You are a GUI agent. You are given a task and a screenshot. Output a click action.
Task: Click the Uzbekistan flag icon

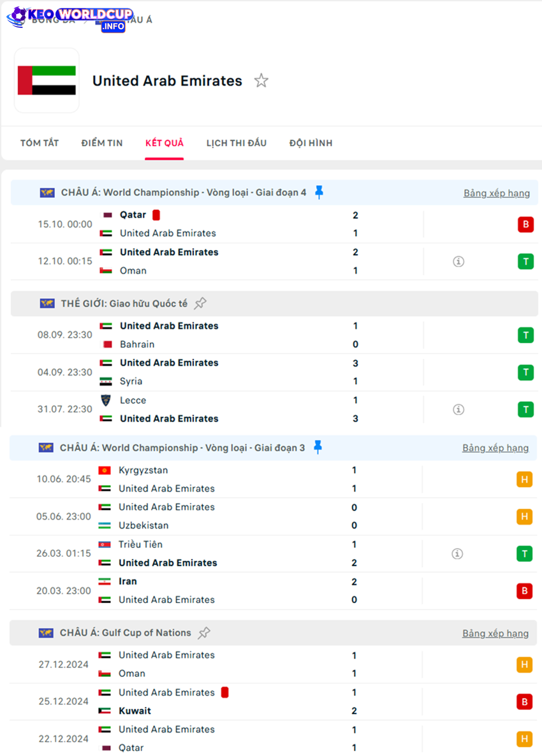[105, 525]
